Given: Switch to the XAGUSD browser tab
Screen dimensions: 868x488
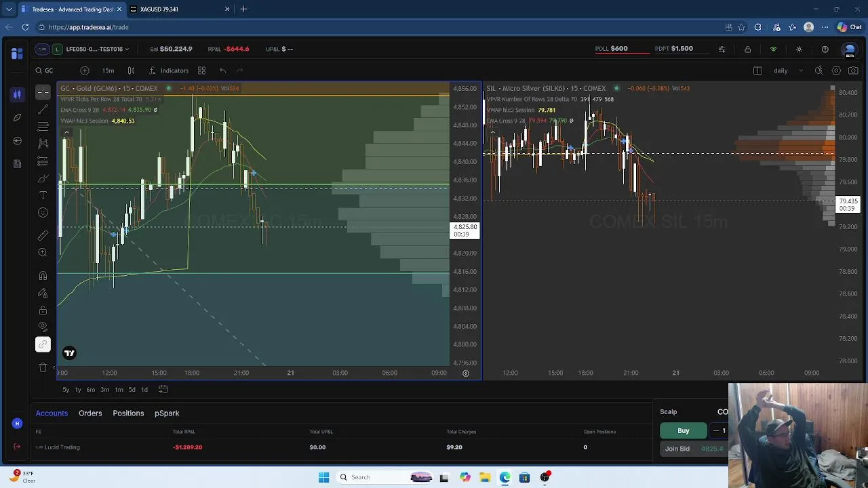Looking at the screenshot, I should click(x=180, y=9).
